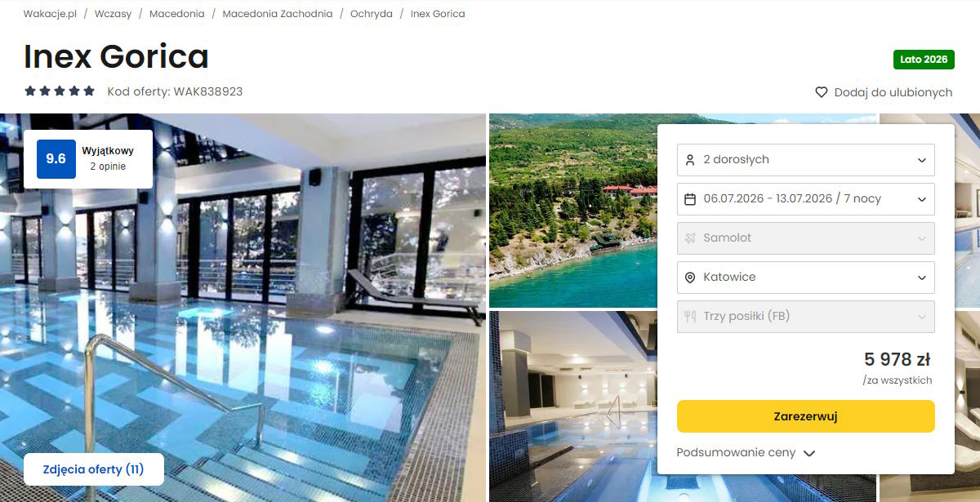This screenshot has width=980, height=502.
Task: Click the blue 9.6 rating badge
Action: point(56,159)
